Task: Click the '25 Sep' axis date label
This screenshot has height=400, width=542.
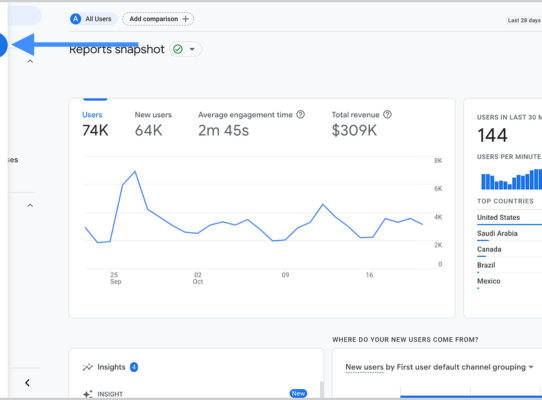Action: click(115, 278)
